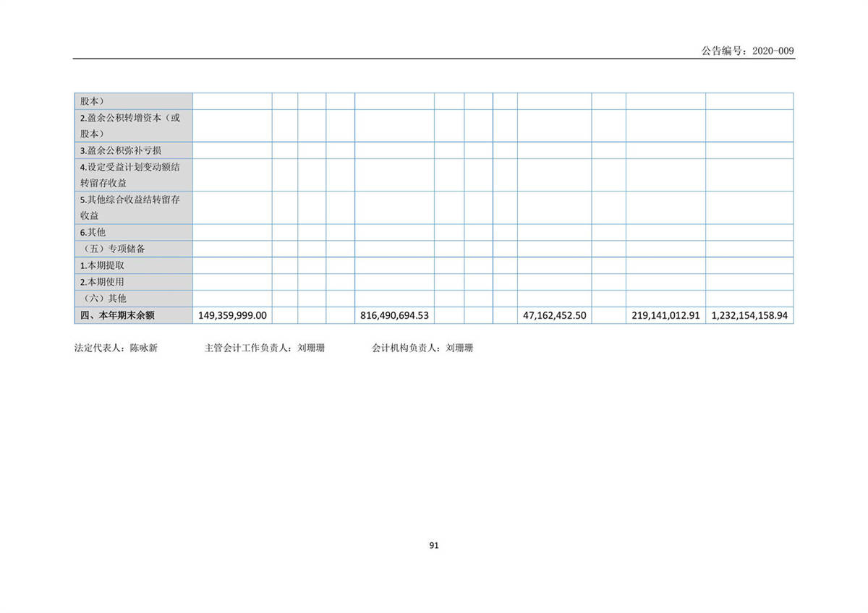Select the 1.本期提取 row label
Screen dimensions: 868x613
(x=97, y=265)
